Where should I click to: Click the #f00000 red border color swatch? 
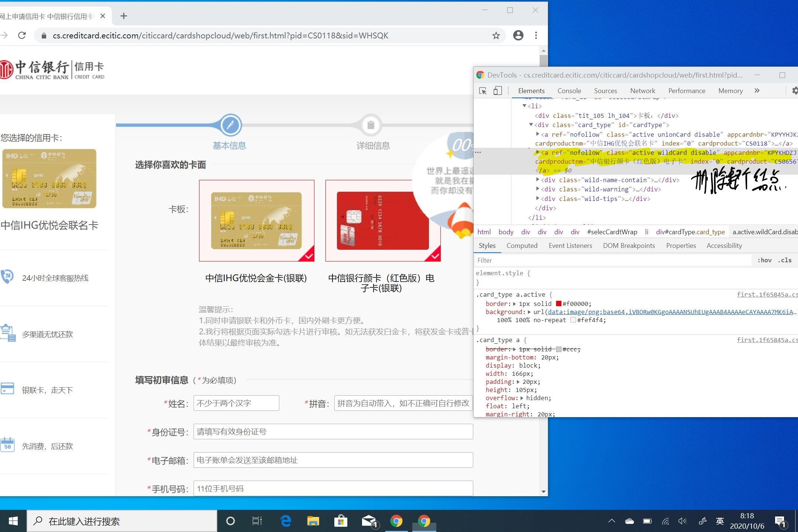pos(559,304)
